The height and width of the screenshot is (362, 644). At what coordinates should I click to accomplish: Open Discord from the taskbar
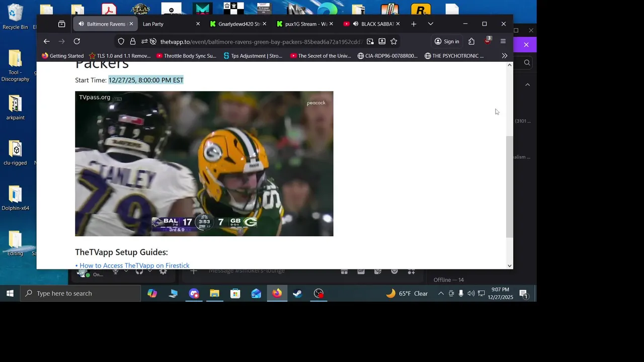tap(194, 293)
